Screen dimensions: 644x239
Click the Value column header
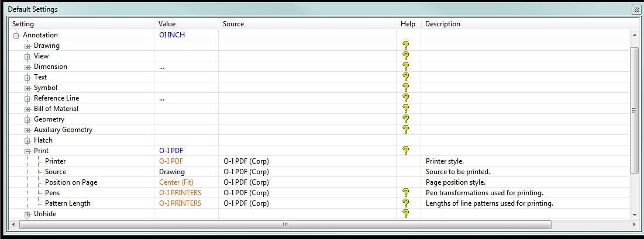(x=187, y=24)
